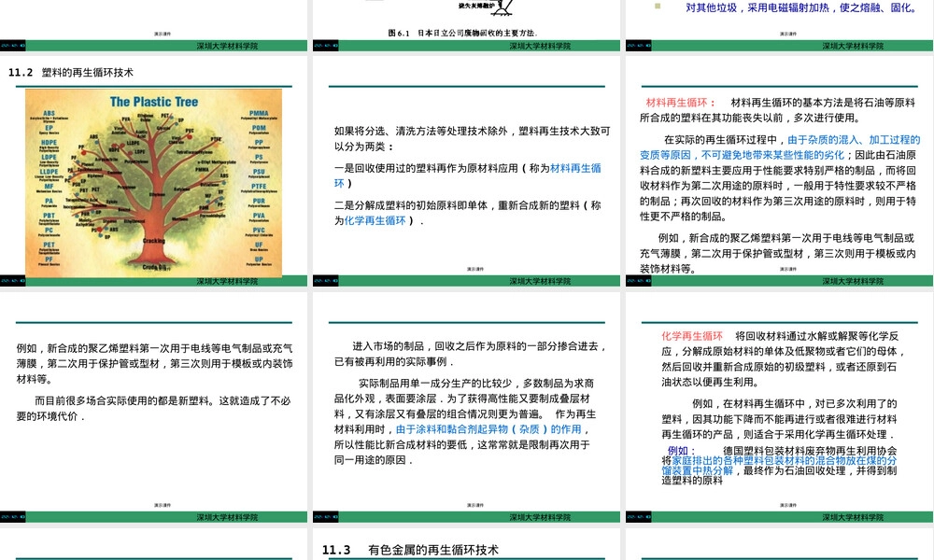This screenshot has height=560, width=934.
Task: Click the blue term "材料再生循环" after "称为"
Action: [575, 168]
